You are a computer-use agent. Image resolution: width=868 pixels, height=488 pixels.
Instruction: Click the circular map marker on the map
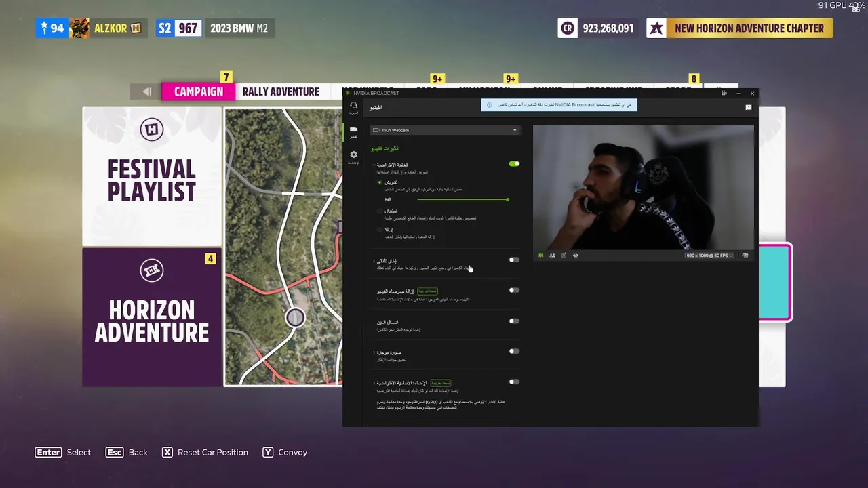[295, 317]
